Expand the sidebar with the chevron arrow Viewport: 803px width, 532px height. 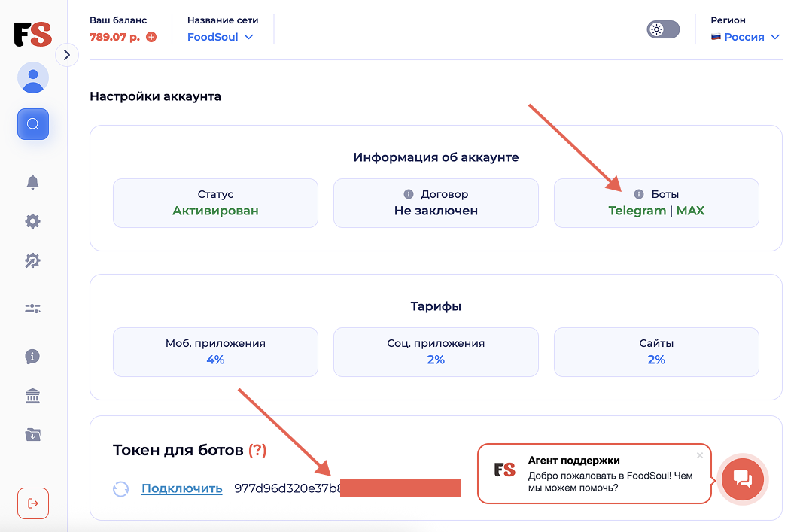66,55
